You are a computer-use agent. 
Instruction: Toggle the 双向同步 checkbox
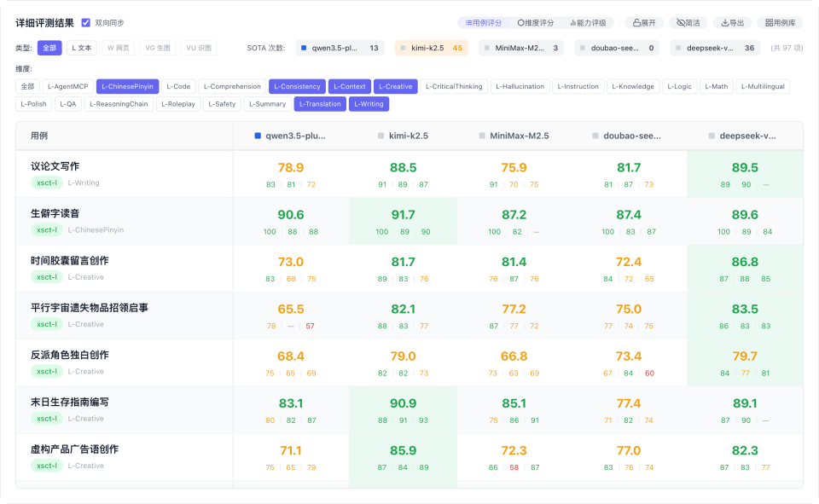coord(86,23)
